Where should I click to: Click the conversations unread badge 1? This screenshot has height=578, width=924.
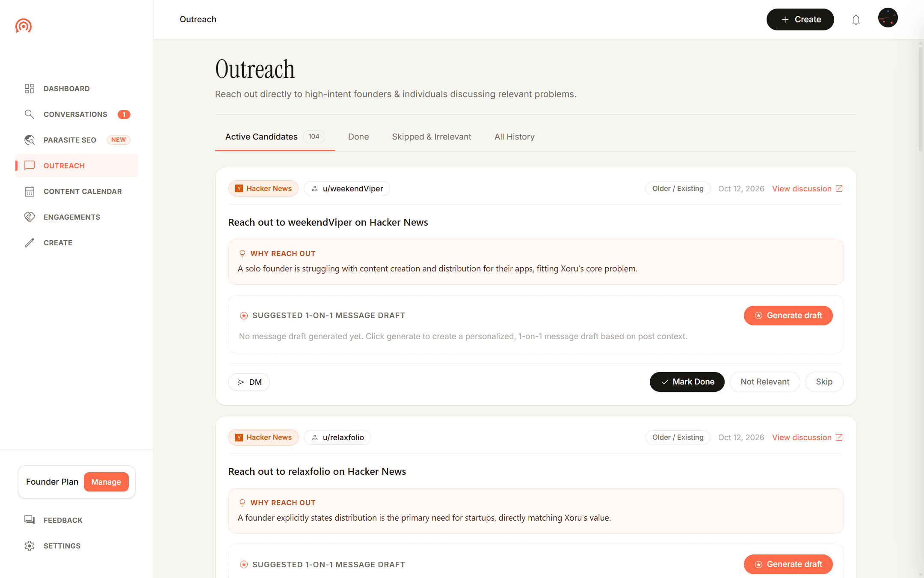124,114
